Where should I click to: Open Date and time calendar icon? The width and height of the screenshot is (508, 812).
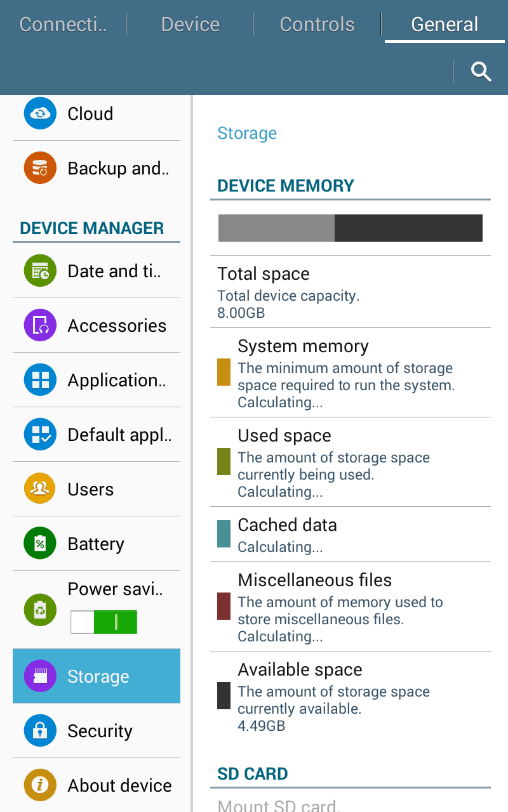[x=41, y=271]
